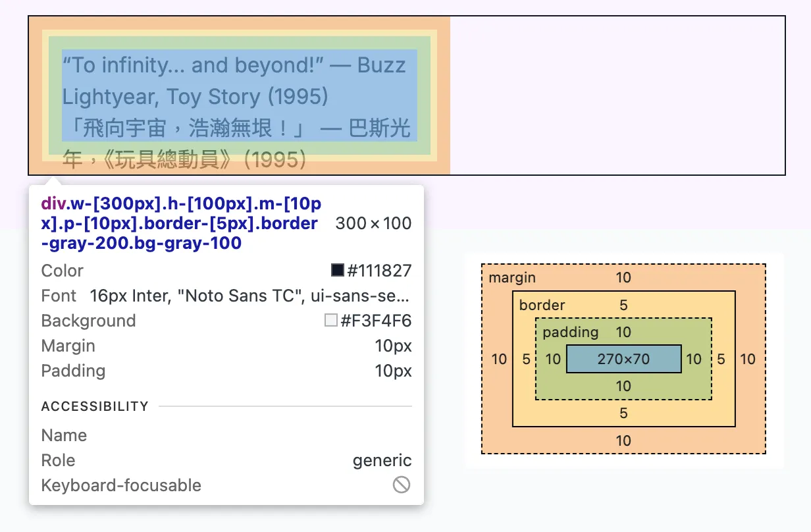The image size is (811, 532).
Task: Click the Name row under ACCESSIBILITY
Action: (64, 435)
